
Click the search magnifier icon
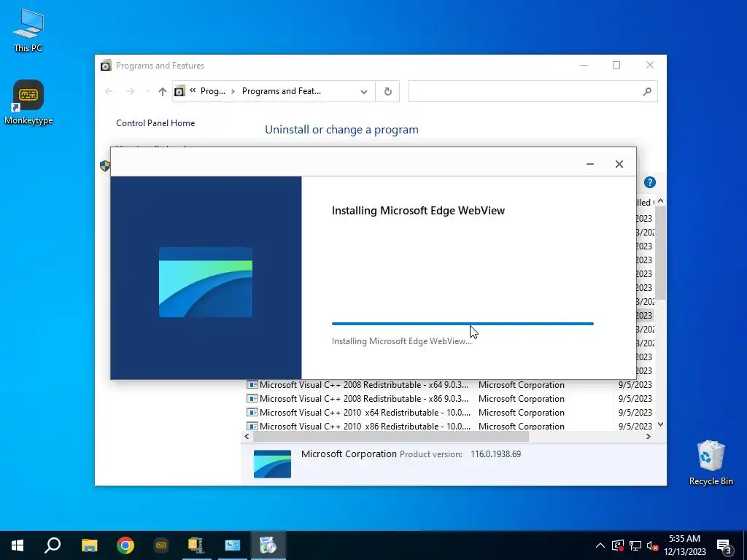(x=646, y=91)
